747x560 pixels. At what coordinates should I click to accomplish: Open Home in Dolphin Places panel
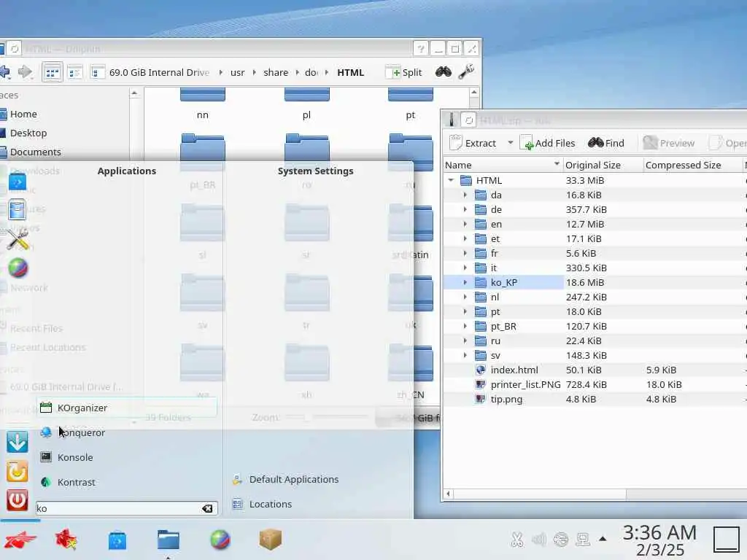(x=23, y=114)
